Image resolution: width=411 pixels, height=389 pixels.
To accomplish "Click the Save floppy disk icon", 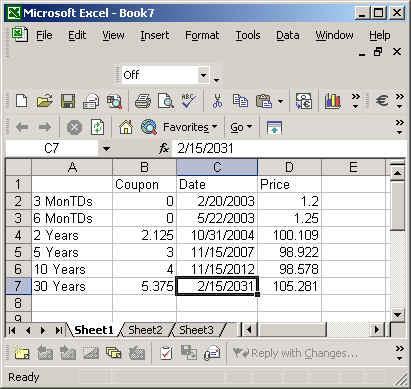I will (68, 101).
